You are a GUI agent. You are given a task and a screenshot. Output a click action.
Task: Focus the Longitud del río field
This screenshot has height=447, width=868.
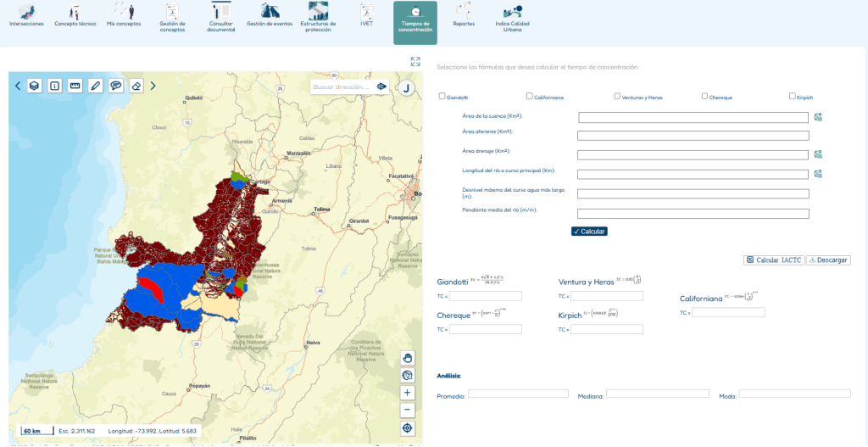click(693, 175)
